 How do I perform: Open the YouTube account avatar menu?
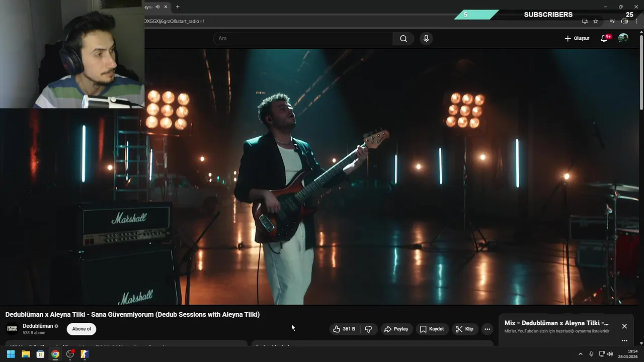pyautogui.click(x=623, y=38)
